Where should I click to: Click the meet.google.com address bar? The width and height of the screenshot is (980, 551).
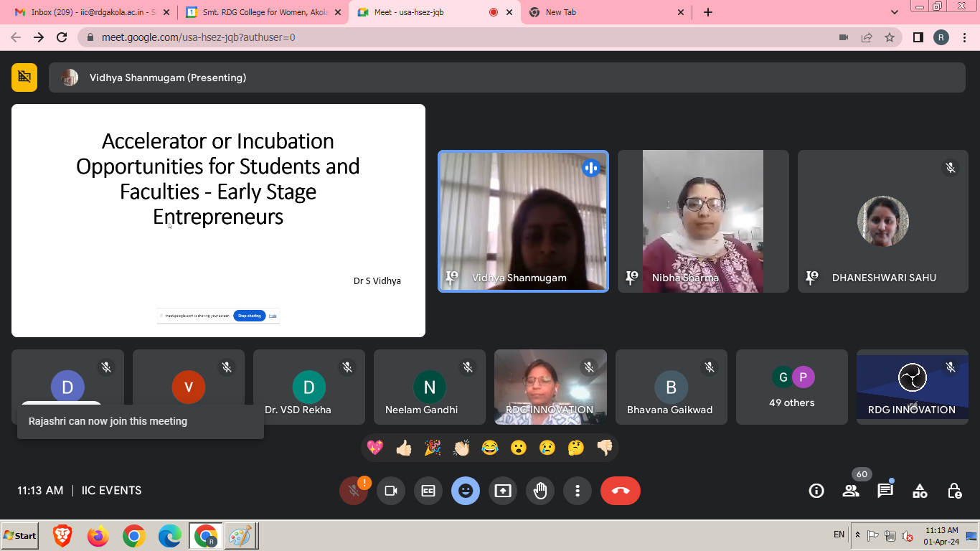459,37
